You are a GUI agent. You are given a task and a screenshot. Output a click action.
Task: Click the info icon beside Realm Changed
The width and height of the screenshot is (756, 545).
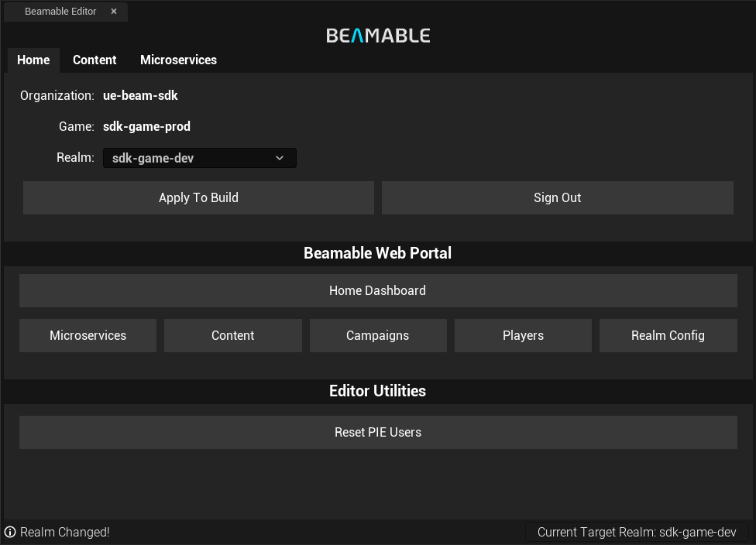(10, 532)
